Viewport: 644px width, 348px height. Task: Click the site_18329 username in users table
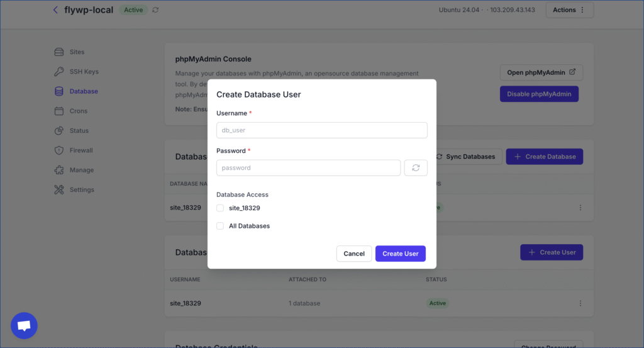point(186,303)
